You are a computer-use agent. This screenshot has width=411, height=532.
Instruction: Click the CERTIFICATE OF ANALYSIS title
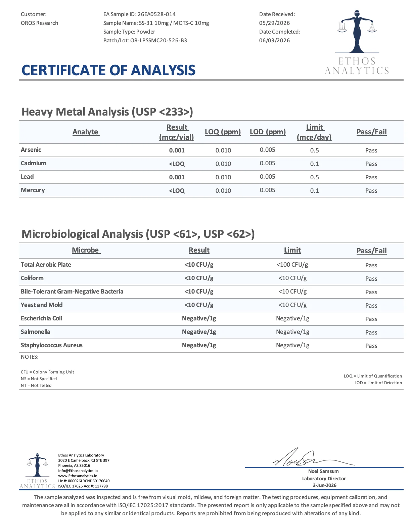pyautogui.click(x=108, y=70)
